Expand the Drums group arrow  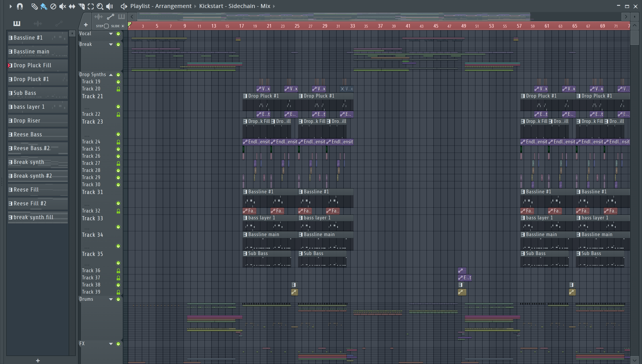coord(111,299)
